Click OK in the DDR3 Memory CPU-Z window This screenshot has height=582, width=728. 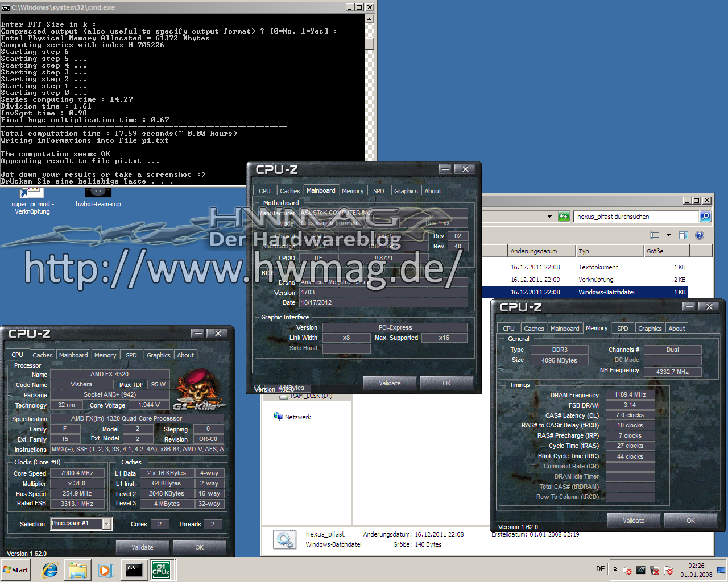(691, 521)
